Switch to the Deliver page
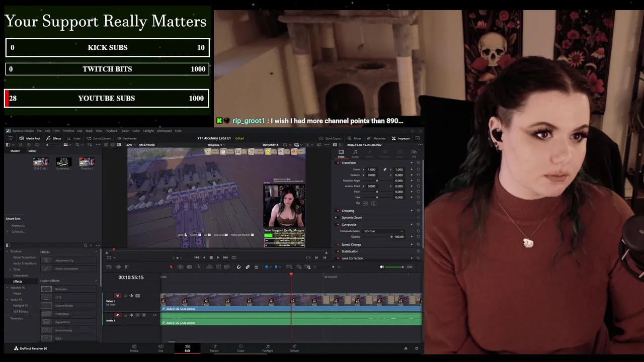The image size is (644, 362). [x=294, y=348]
